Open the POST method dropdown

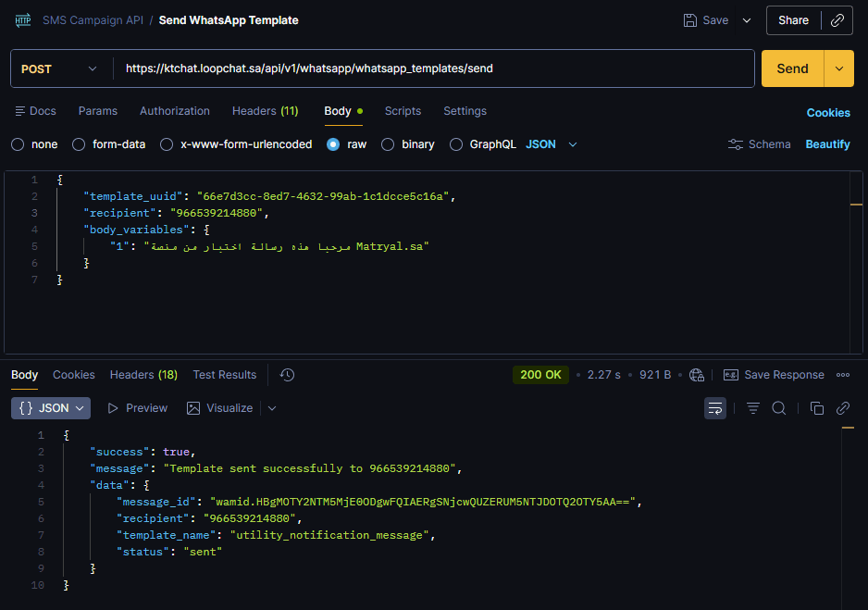pyautogui.click(x=59, y=68)
